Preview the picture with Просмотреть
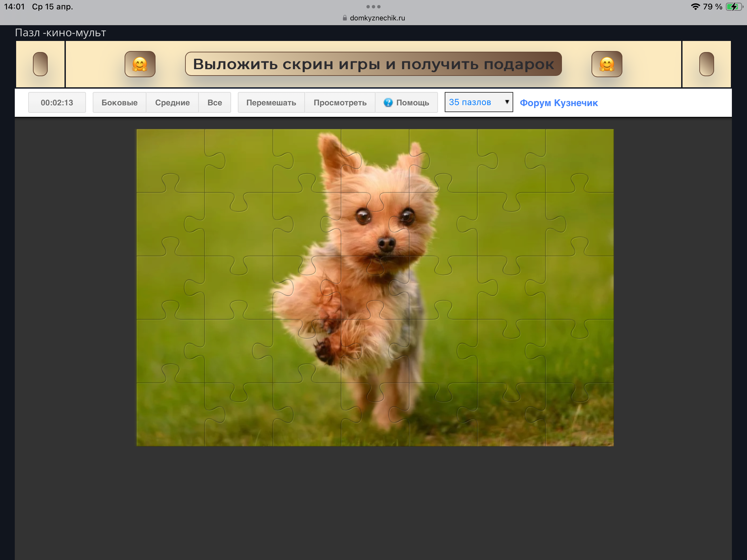Viewport: 747px width, 560px height. [x=340, y=102]
